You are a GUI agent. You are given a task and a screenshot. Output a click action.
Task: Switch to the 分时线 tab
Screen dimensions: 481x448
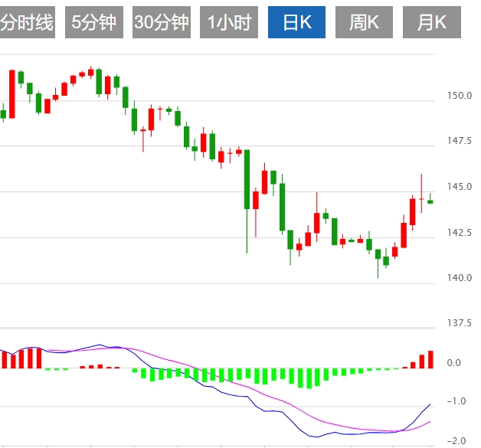pyautogui.click(x=27, y=23)
